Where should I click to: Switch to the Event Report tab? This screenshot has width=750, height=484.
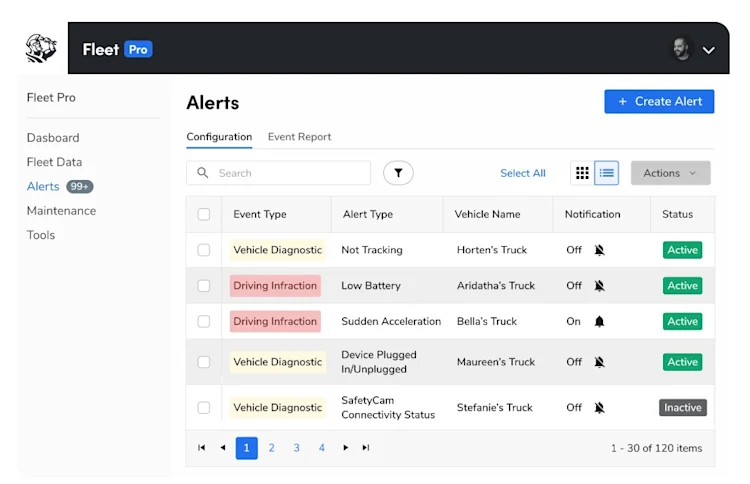pos(299,137)
